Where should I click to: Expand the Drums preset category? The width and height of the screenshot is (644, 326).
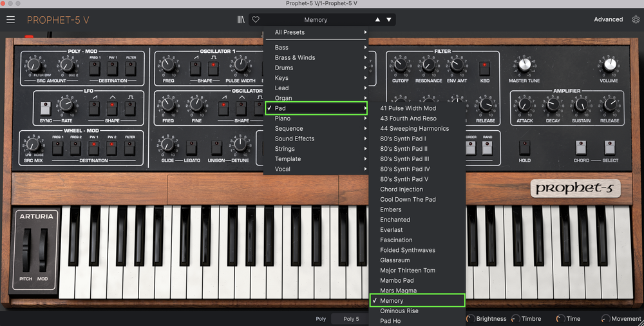tap(316, 68)
